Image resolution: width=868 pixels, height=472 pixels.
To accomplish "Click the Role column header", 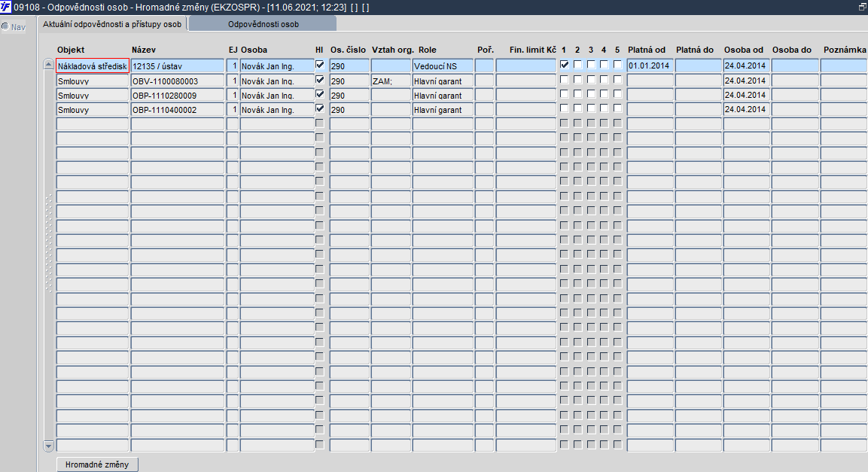I will pyautogui.click(x=428, y=50).
